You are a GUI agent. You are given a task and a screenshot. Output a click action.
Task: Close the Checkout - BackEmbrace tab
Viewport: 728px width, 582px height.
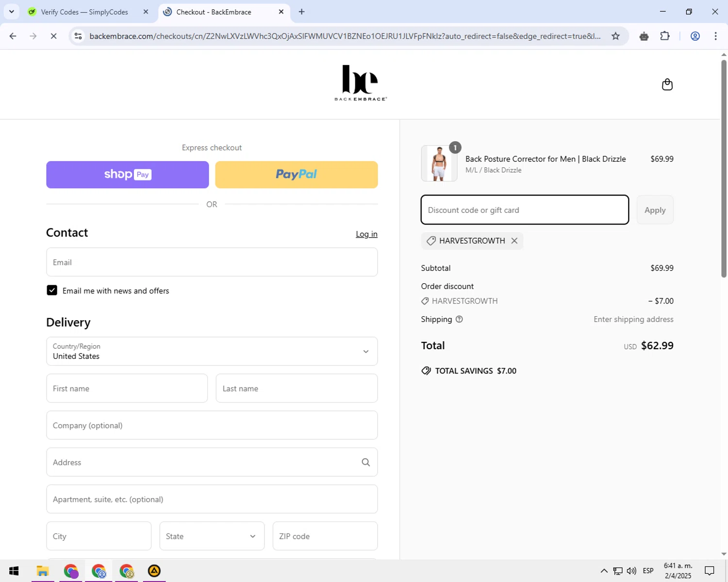[281, 12]
